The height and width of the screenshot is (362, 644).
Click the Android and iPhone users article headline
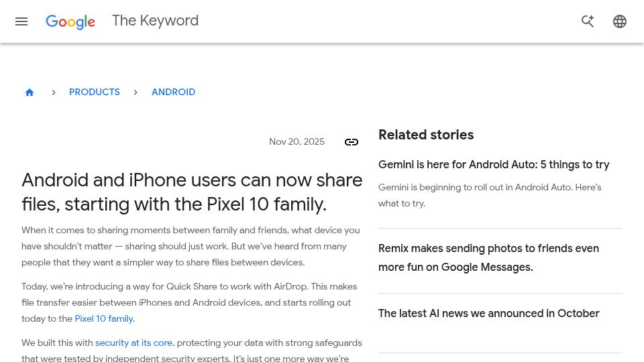192,192
